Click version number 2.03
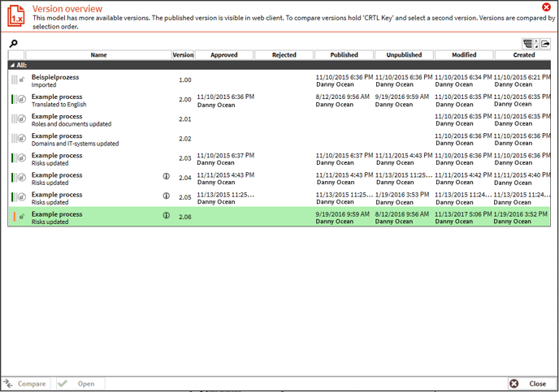This screenshot has height=392, width=559. (x=185, y=158)
